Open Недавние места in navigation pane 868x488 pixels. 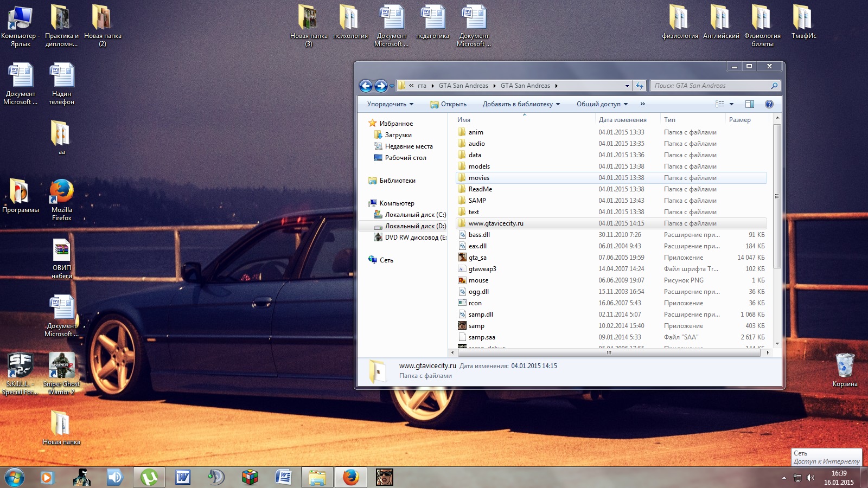409,146
